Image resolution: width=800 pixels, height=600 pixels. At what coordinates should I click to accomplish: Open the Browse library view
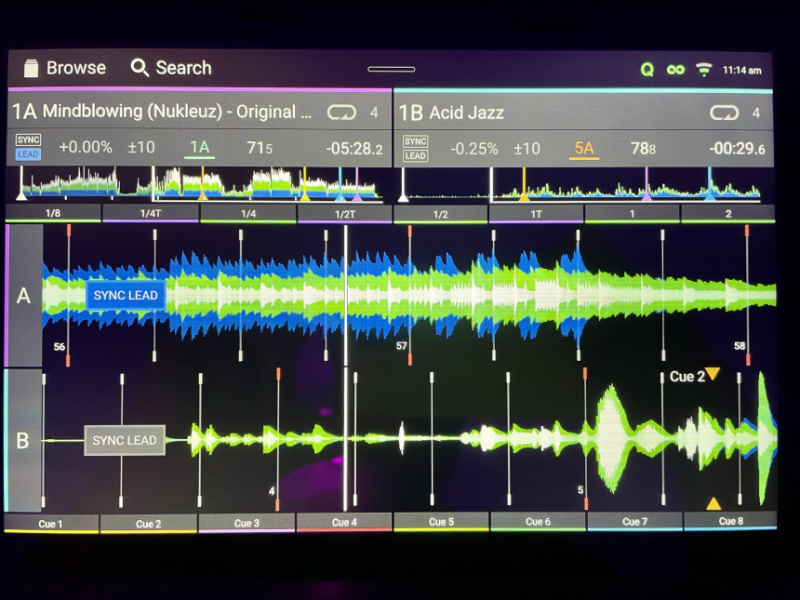[x=65, y=68]
